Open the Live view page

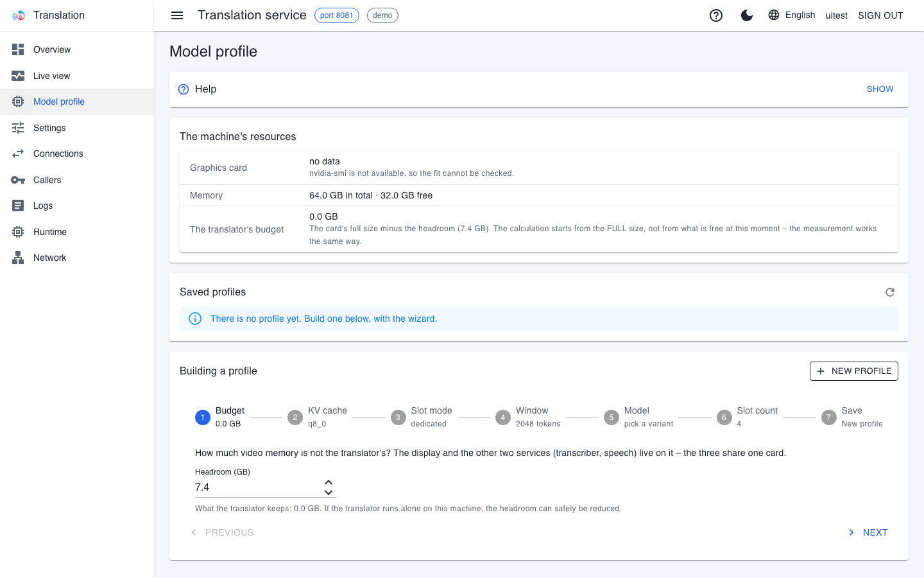click(x=77, y=76)
